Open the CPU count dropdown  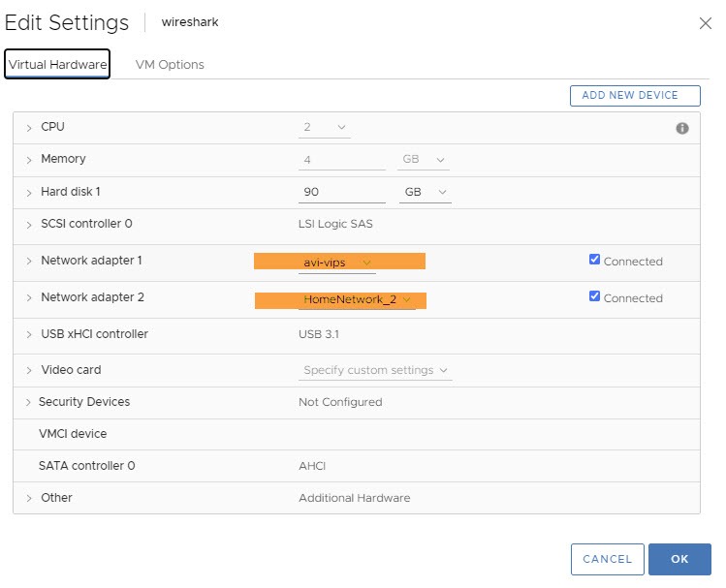(x=324, y=127)
